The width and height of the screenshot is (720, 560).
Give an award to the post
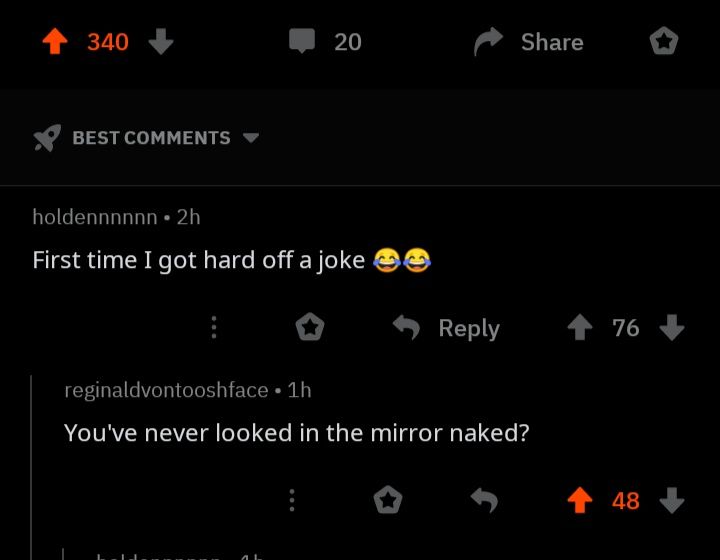[663, 41]
